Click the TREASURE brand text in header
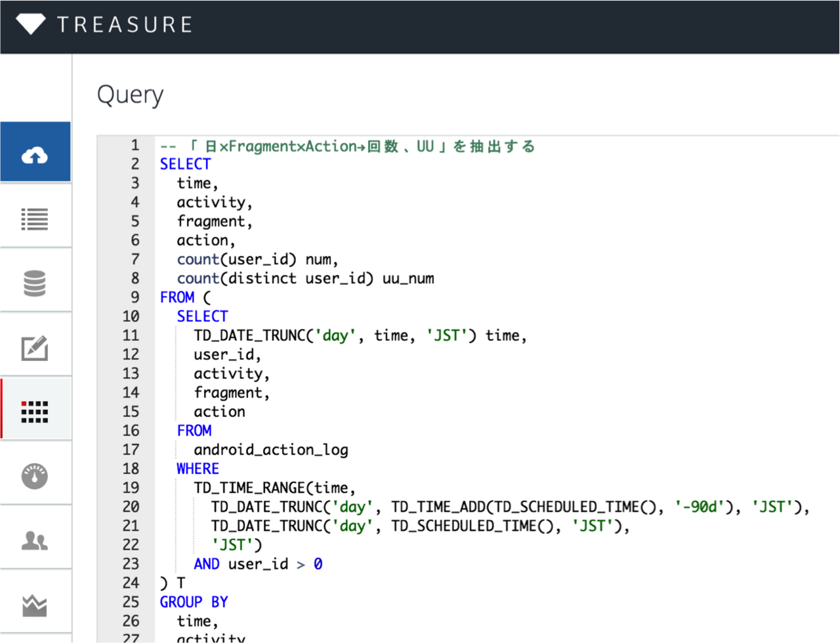 point(125,25)
